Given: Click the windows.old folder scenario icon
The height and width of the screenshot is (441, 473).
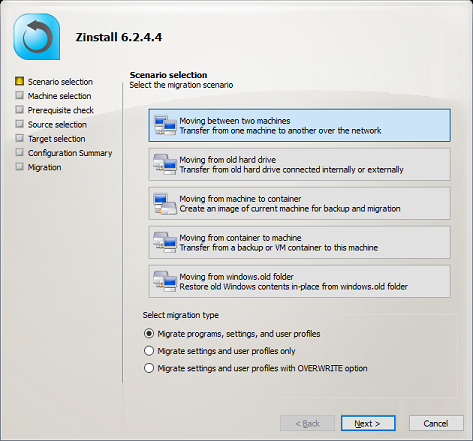Looking at the screenshot, I should (x=165, y=281).
